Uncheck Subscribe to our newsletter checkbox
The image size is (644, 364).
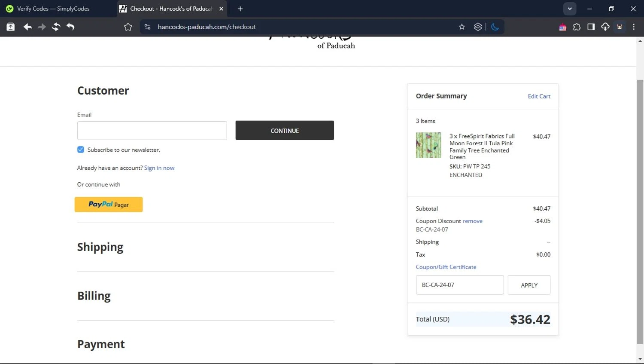click(81, 150)
